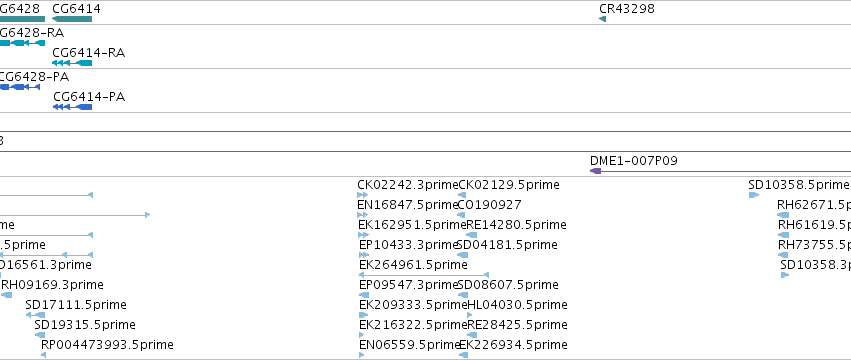This screenshot has width=851, height=360.
Task: Select the RE14280.5prime EST glyph
Action: tap(472, 235)
